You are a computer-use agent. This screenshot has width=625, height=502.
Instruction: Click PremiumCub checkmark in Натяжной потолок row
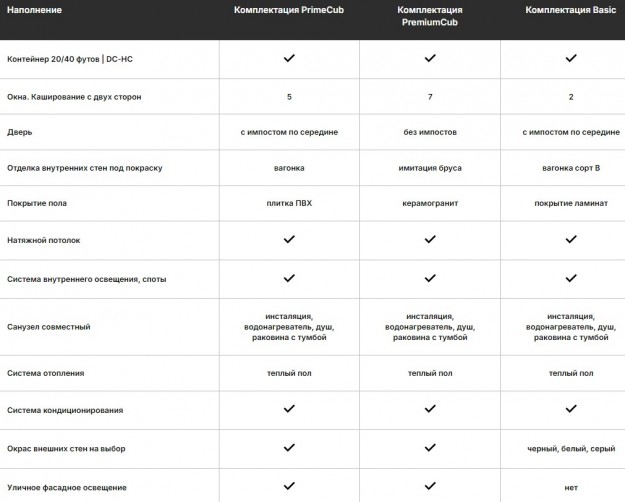(430, 240)
